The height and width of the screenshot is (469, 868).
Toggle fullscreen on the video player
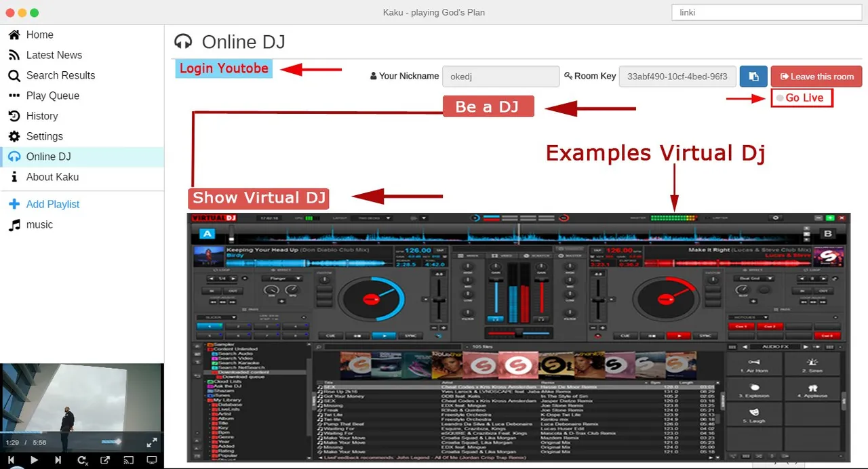[152, 443]
